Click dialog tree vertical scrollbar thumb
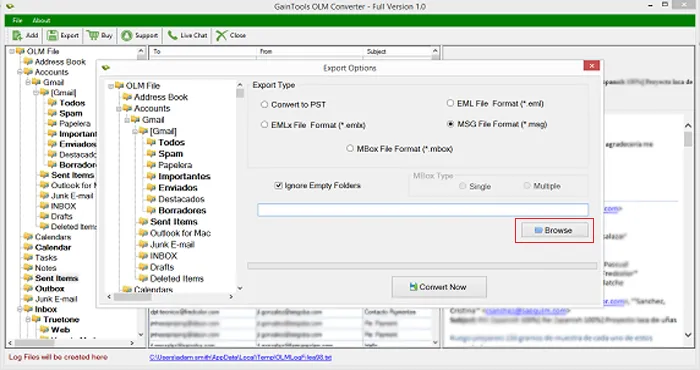Screen dimensions: 700x370 click(240, 93)
